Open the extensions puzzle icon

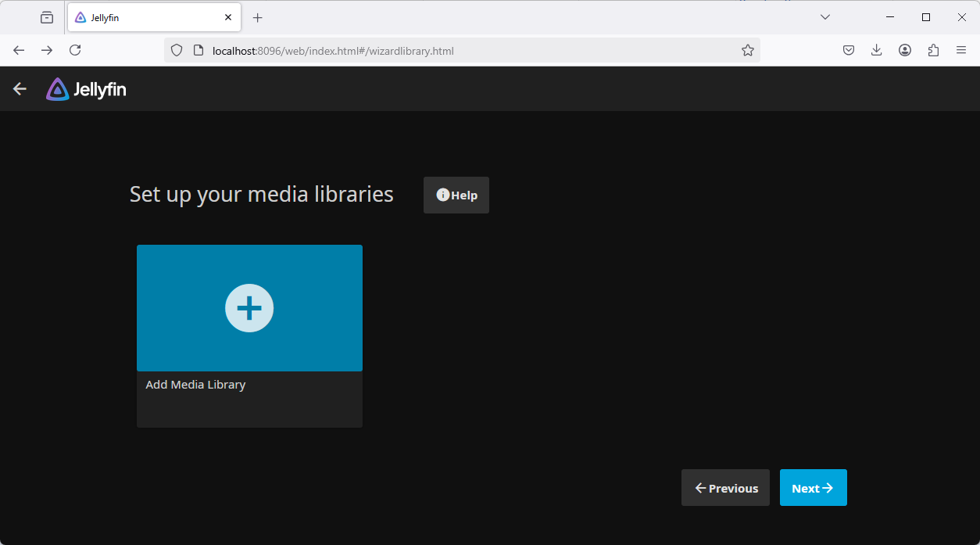pyautogui.click(x=933, y=51)
